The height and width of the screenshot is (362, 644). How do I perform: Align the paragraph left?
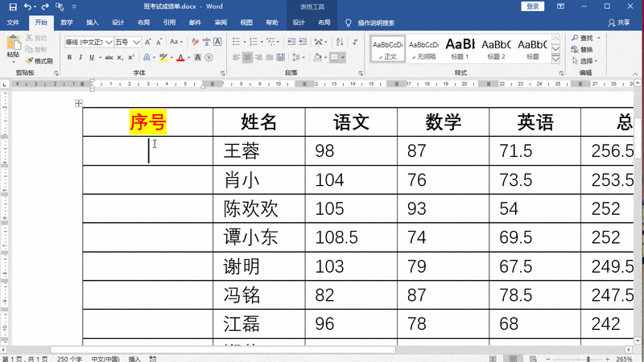[236, 57]
